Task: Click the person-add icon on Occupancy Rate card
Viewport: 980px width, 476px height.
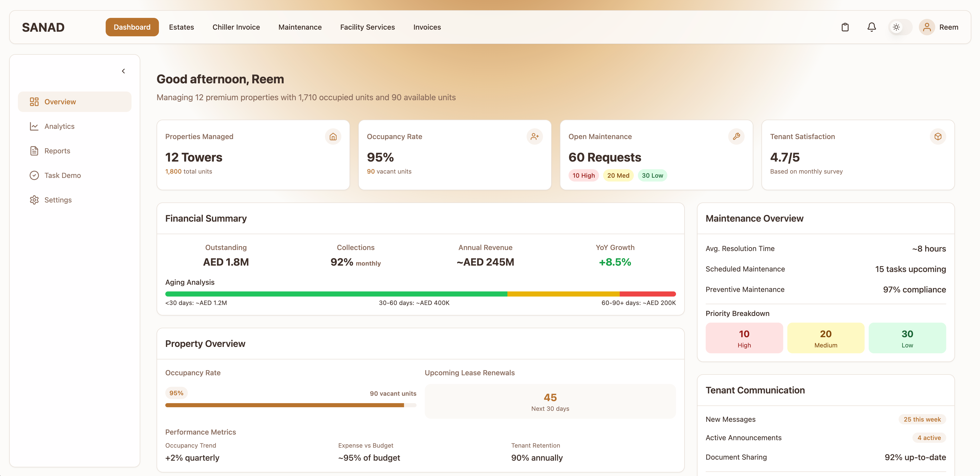Action: click(535, 137)
